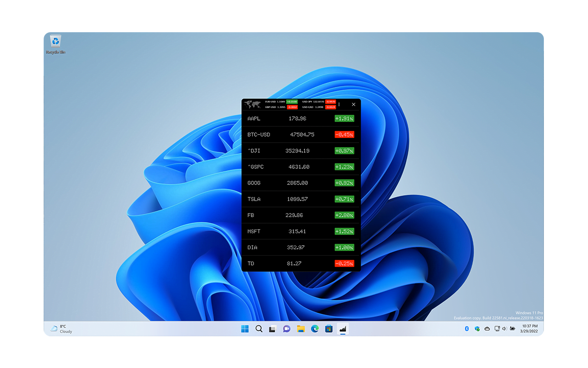Click the +0.0100 badge next to EUR-USD
Viewport: 588px width, 368px height.
click(x=292, y=102)
